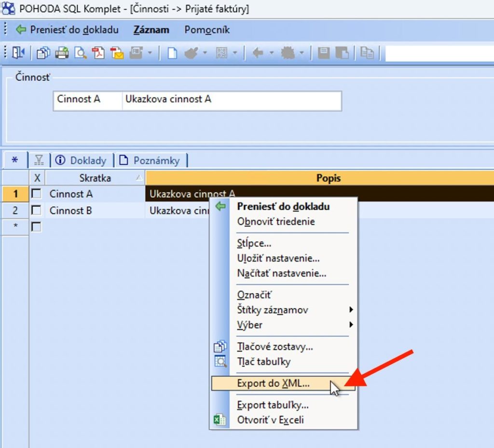Expand the Štítky záznamov submenu

(x=351, y=310)
